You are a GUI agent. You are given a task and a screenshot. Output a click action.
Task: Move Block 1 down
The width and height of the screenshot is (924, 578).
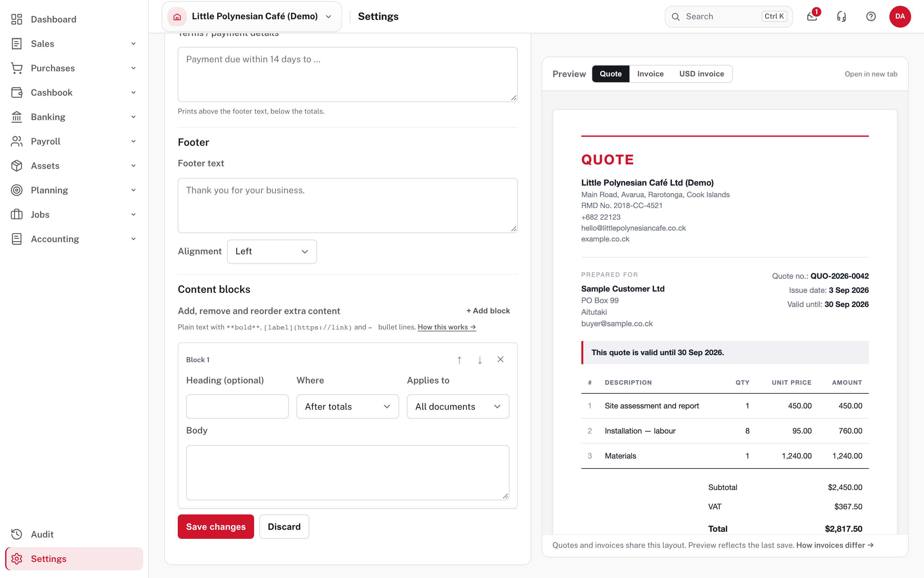coord(480,360)
